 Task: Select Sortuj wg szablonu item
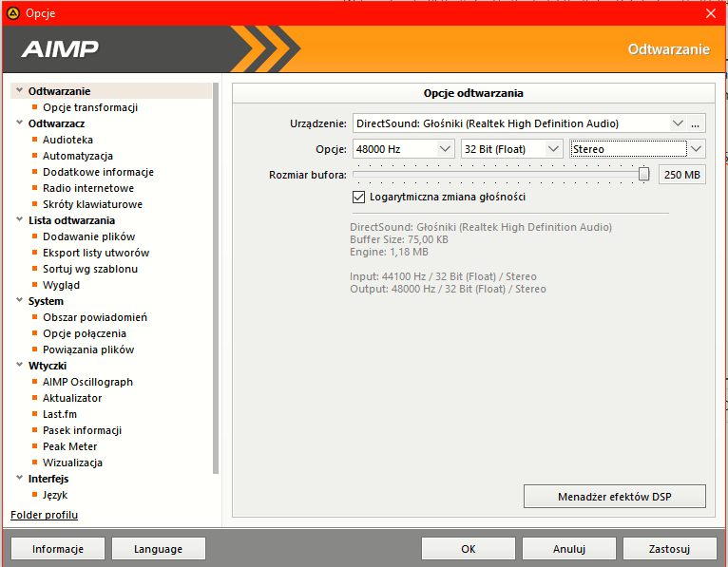pyautogui.click(x=90, y=269)
